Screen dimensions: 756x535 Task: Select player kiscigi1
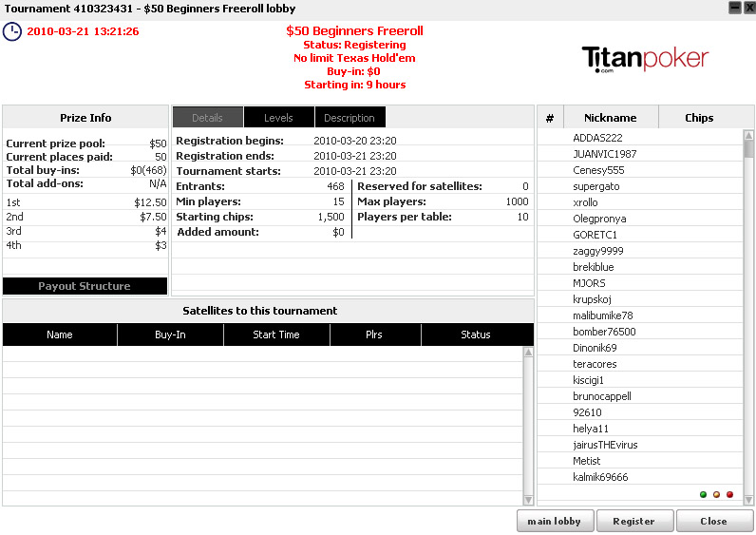[640, 380]
